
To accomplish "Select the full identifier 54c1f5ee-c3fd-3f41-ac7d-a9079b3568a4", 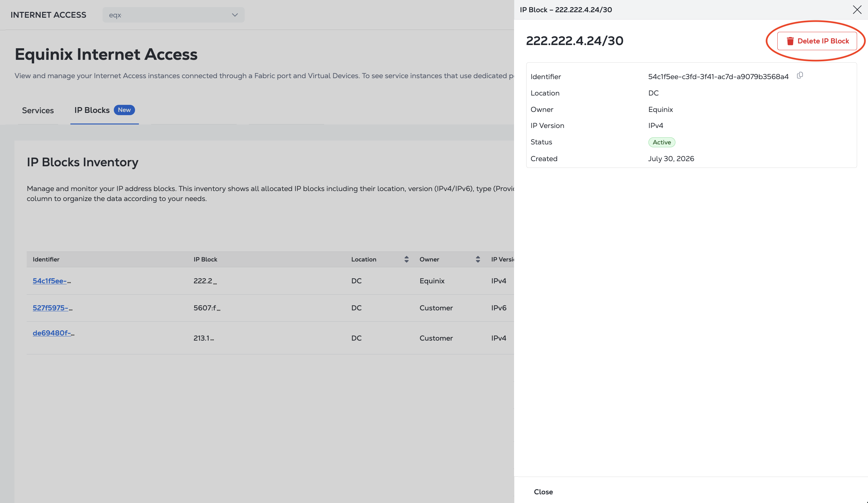I will click(x=718, y=77).
